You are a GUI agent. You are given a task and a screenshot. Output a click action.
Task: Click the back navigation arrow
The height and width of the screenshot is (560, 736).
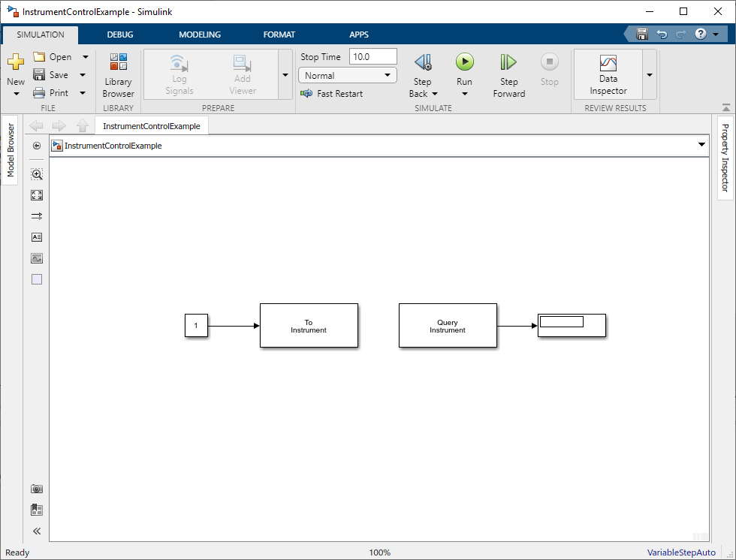(36, 125)
